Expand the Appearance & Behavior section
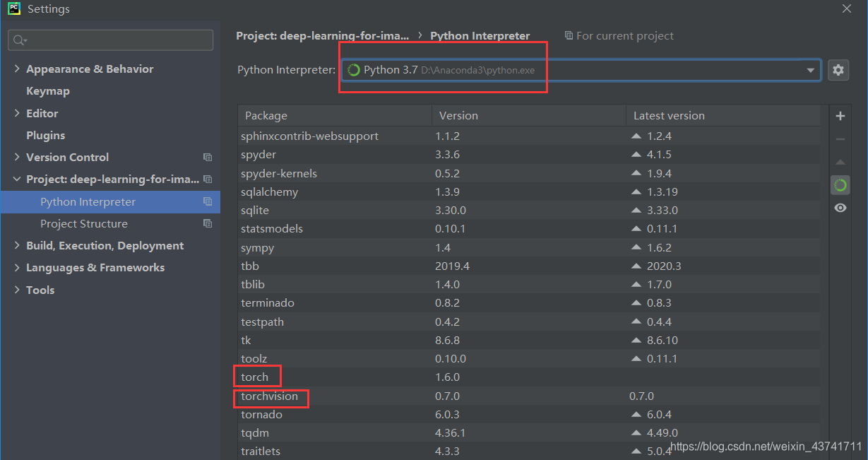The height and width of the screenshot is (460, 868). coord(17,69)
